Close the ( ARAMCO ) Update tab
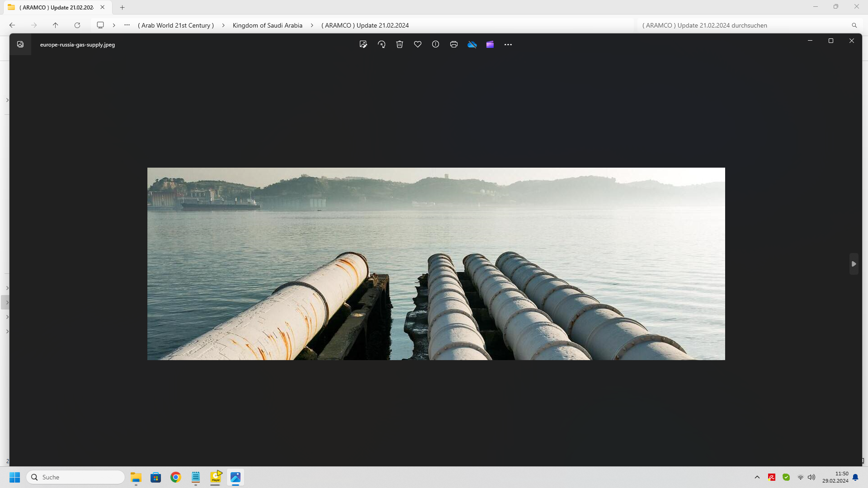Screen dimensions: 868x488 (x=103, y=7)
